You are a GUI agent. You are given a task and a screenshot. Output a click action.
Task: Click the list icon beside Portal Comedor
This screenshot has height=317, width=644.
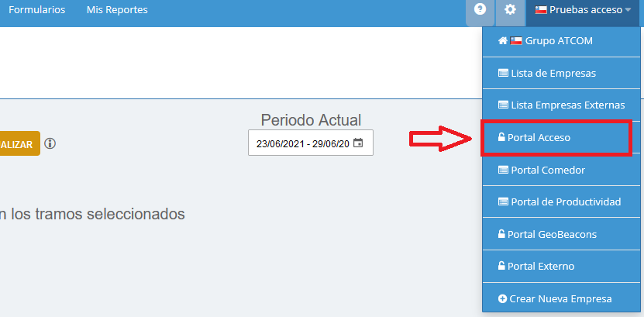click(503, 170)
